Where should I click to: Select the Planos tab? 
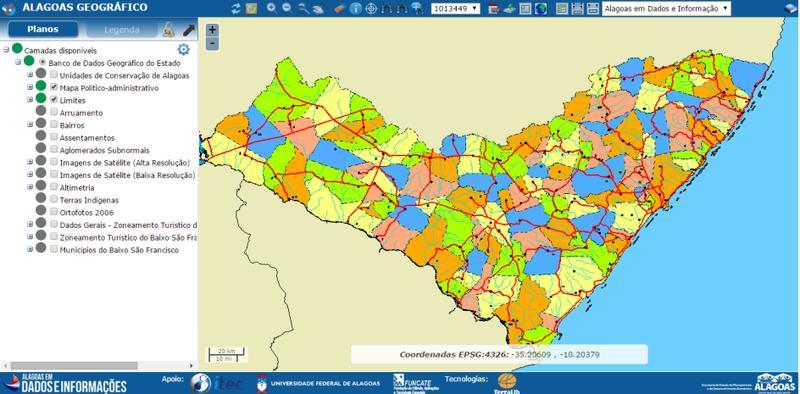pyautogui.click(x=43, y=29)
